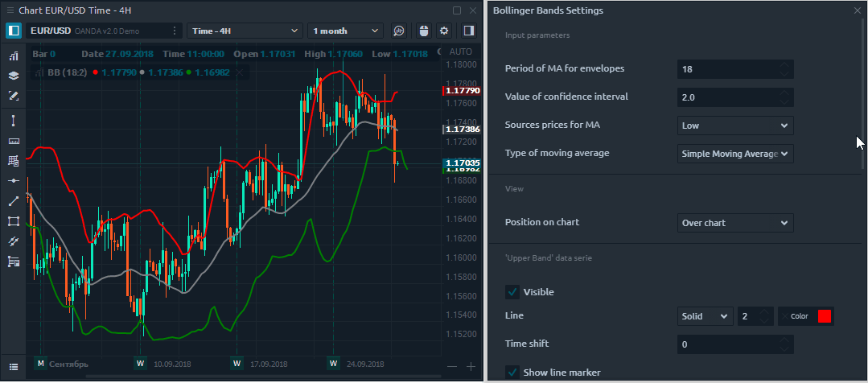Select the grid table tool icon
The image size is (868, 383).
pyautogui.click(x=14, y=161)
